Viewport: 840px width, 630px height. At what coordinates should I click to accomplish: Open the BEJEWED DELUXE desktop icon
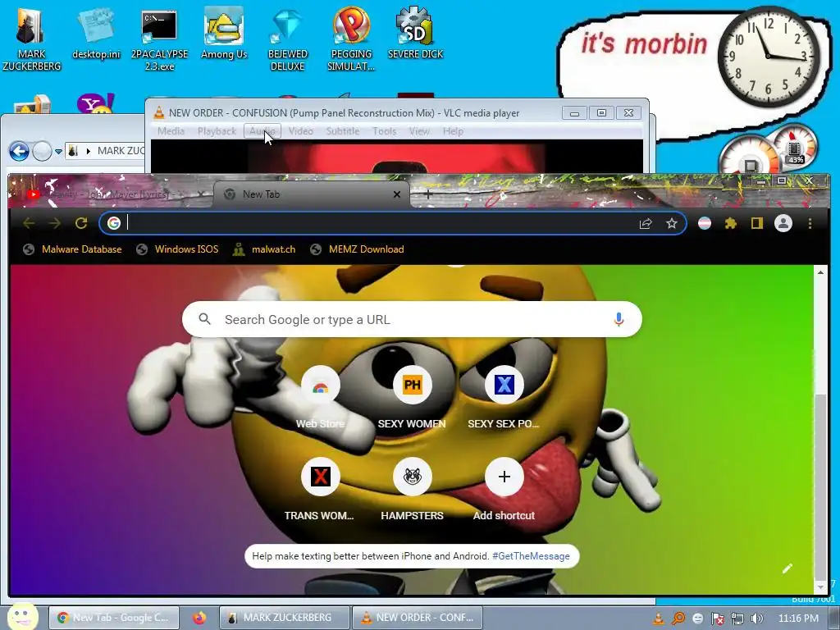pos(288,39)
